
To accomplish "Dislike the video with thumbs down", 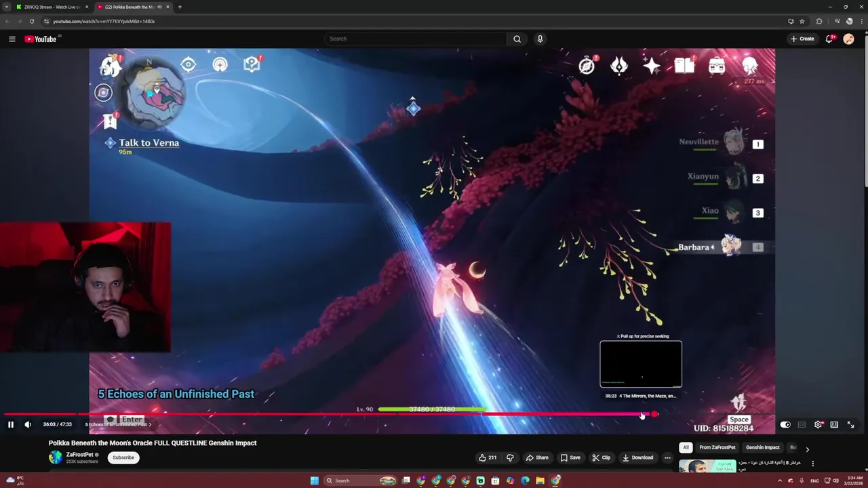I will pos(510,457).
